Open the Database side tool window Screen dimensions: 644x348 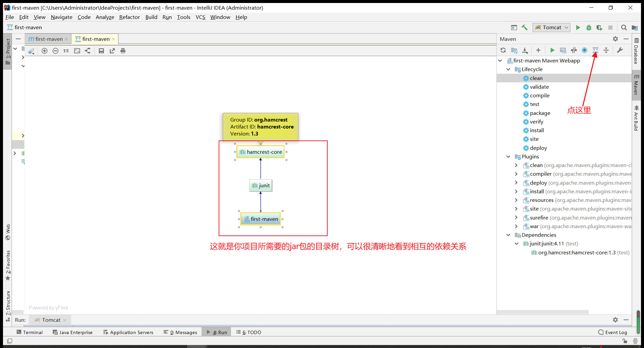[x=636, y=51]
